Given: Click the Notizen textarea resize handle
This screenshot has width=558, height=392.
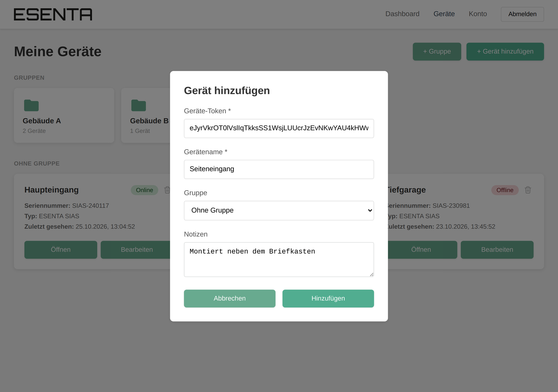Looking at the screenshot, I should pos(371,275).
